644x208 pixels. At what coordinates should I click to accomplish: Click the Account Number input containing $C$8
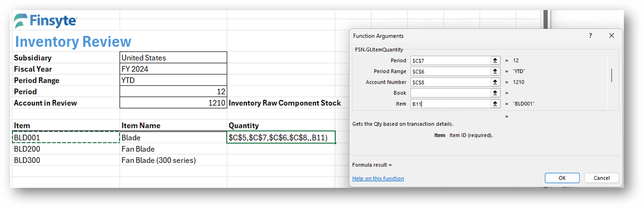(450, 82)
